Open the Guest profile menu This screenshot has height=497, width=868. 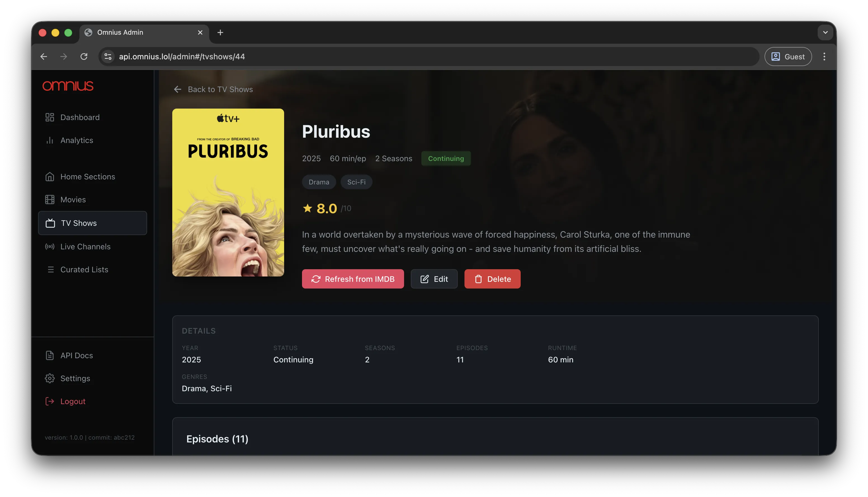pyautogui.click(x=788, y=57)
